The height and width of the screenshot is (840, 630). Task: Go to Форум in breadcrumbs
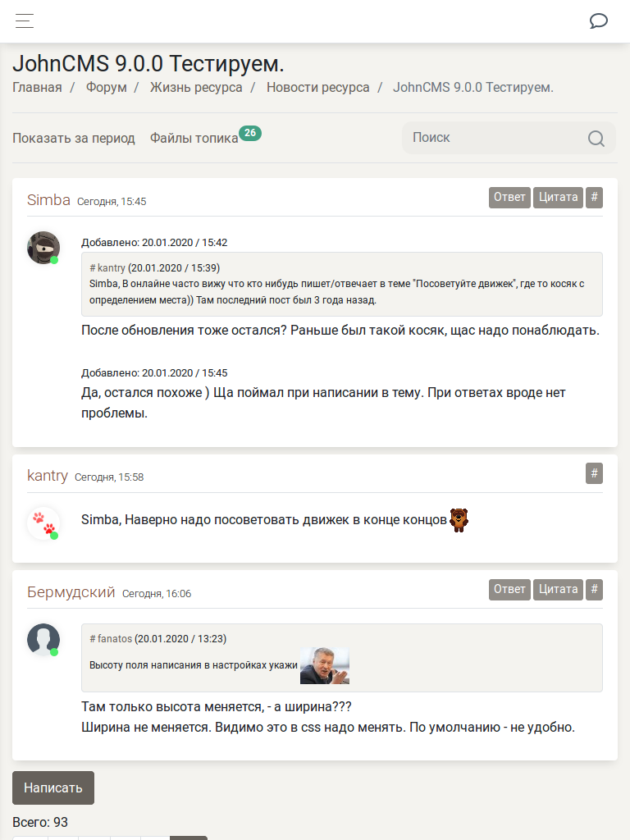tap(106, 88)
